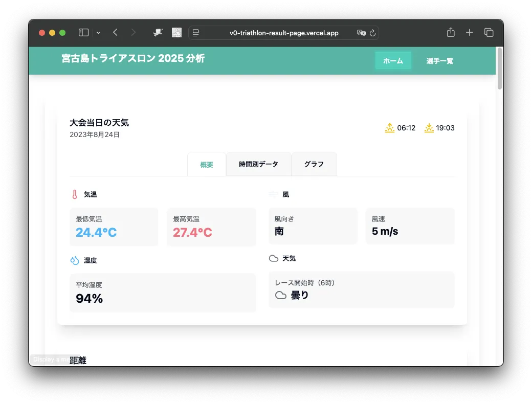Click the wind icon next to 風
Viewport: 532px width, 404px height.
[273, 194]
